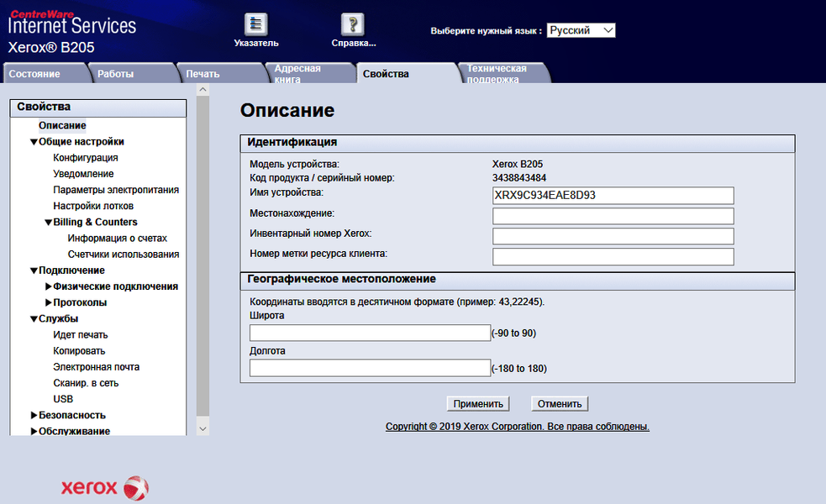Viewport: 826px width, 504px height.
Task: Open the Указатель index icon
Action: point(256,24)
